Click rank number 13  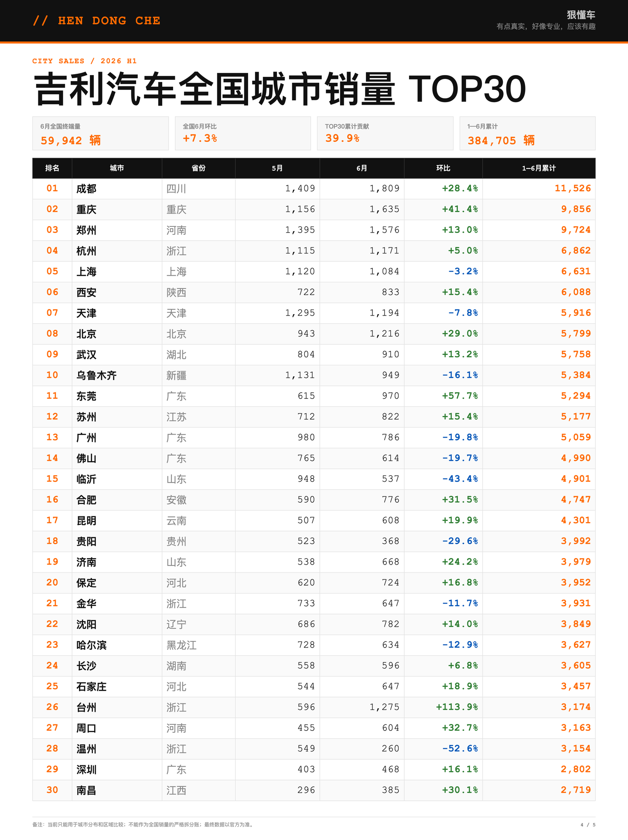[52, 437]
